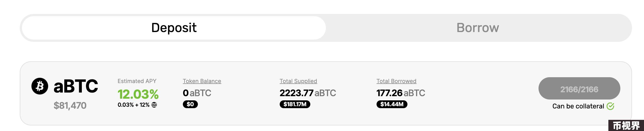
Task: Switch to the Borrow tab
Action: tap(478, 28)
